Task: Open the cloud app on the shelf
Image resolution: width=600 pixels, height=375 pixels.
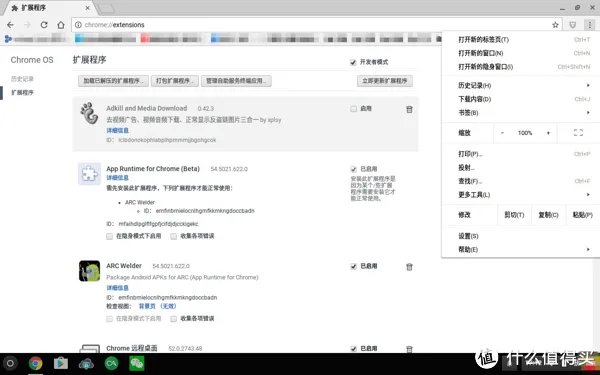Action: 86,363
